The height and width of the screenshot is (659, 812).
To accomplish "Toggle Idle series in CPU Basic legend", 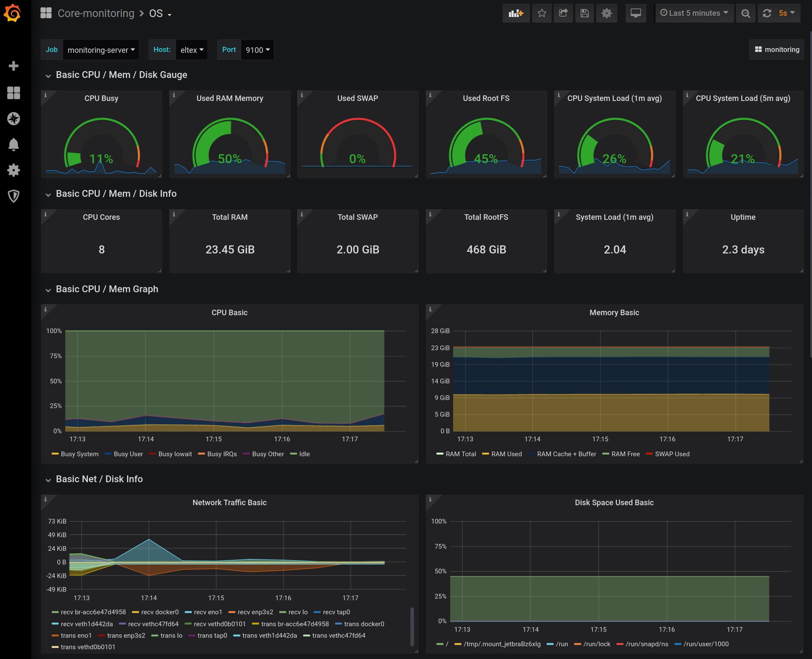I will pyautogui.click(x=304, y=454).
